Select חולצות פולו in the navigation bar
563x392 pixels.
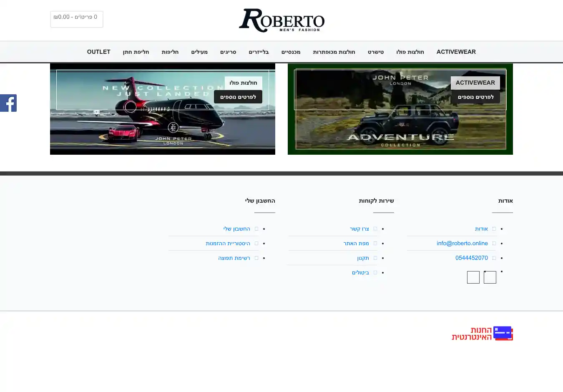(x=410, y=52)
